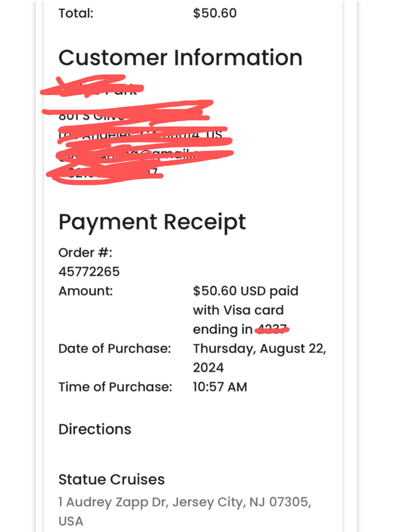Click the Statue Cruises address link
This screenshot has height=532, width=393.
[184, 503]
